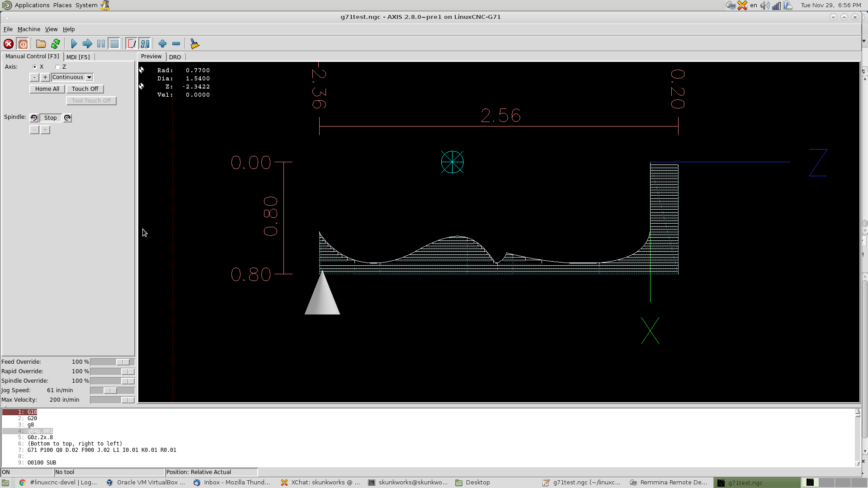The width and height of the screenshot is (868, 488).
Task: Select the X axis radio button
Action: [35, 67]
